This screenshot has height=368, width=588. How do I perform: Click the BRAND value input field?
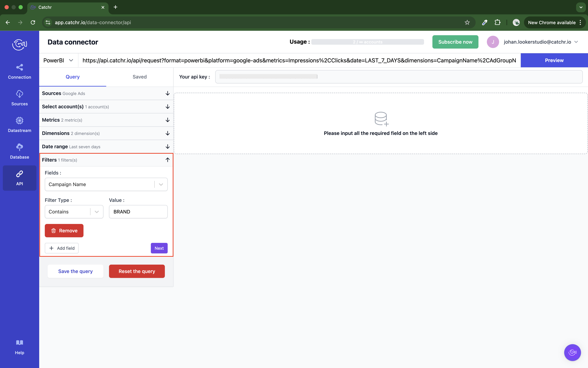click(138, 212)
